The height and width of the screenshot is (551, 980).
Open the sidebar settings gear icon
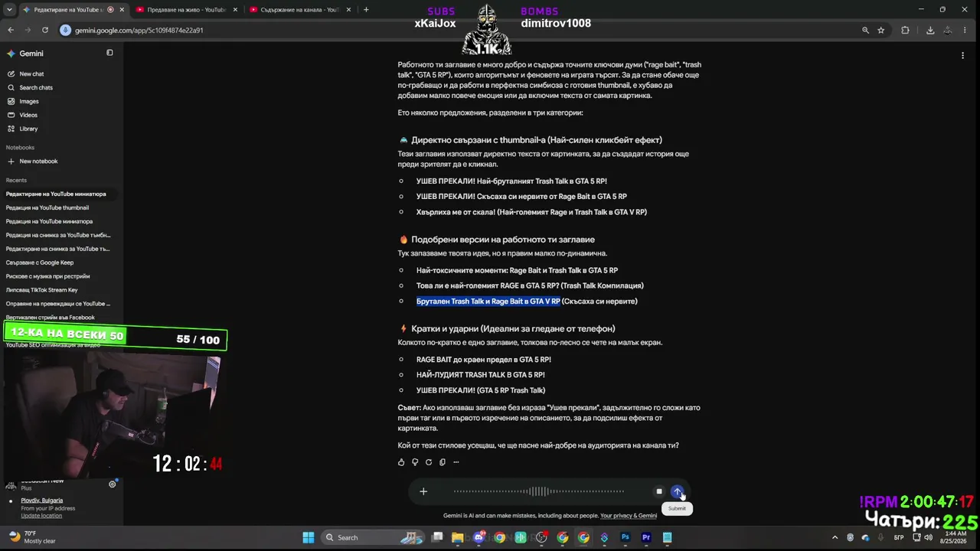[x=113, y=484]
